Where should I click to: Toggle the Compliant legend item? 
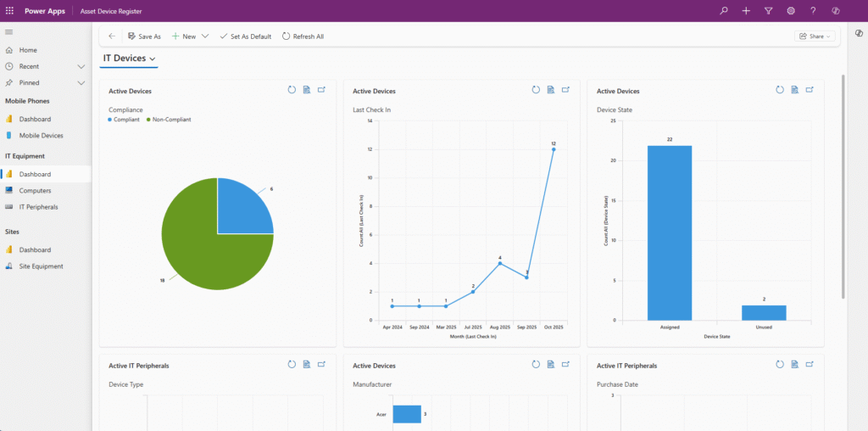click(x=124, y=120)
